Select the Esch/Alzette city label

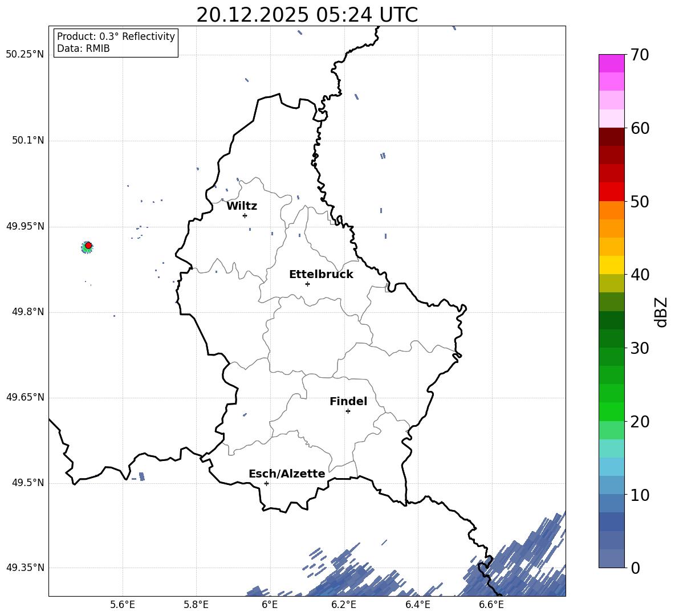click(x=287, y=474)
